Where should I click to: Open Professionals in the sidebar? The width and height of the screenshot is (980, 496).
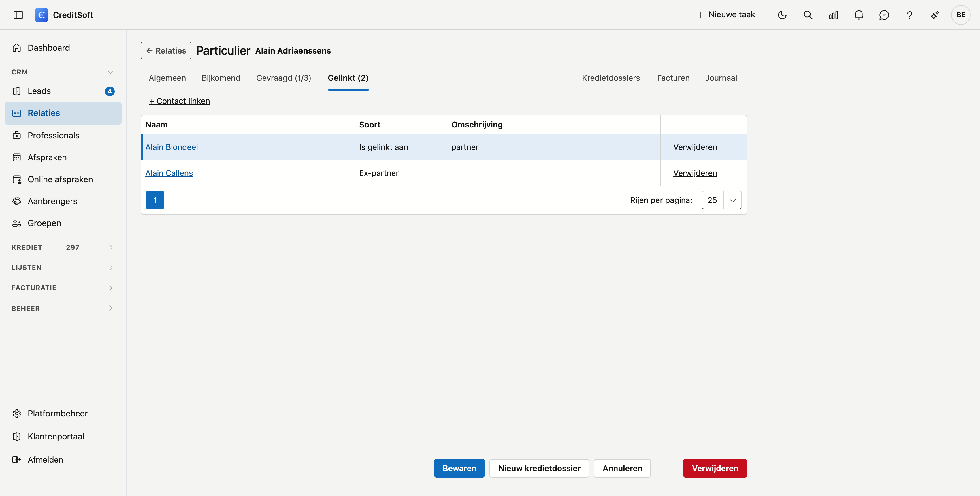[63, 135]
